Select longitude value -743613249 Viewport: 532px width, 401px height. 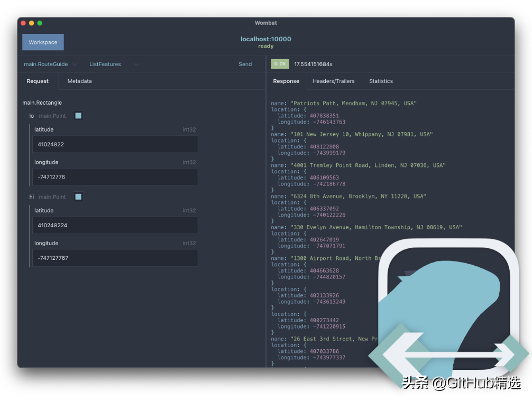(329, 302)
